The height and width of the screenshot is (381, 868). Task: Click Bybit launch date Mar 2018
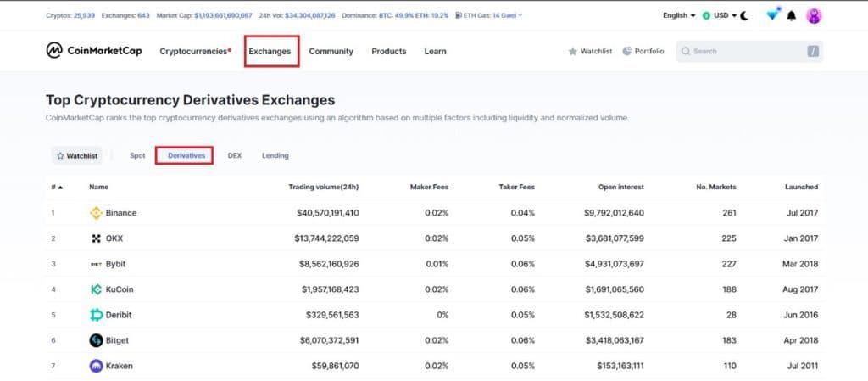(x=800, y=264)
